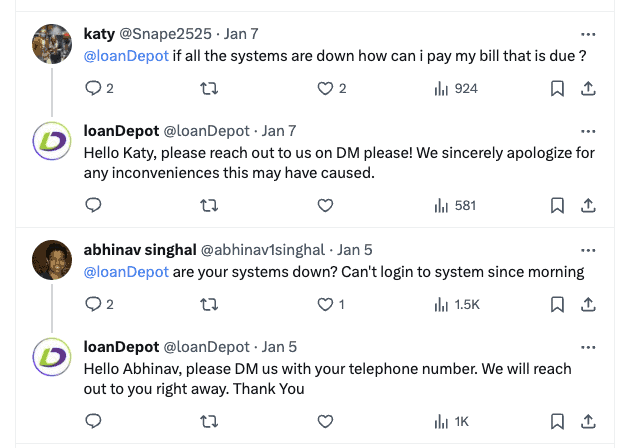The image size is (627, 448).
Task: Open more options on abhinav singhal's tweet
Action: [589, 249]
